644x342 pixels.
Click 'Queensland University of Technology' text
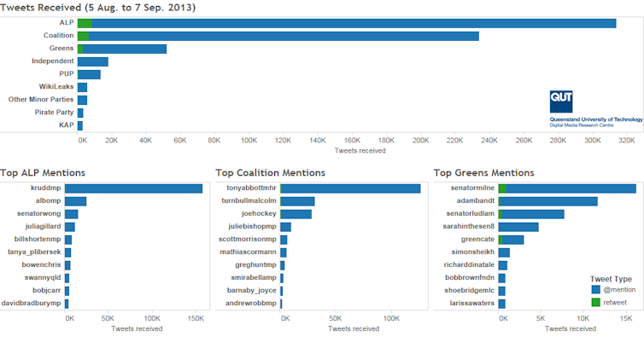(596, 119)
